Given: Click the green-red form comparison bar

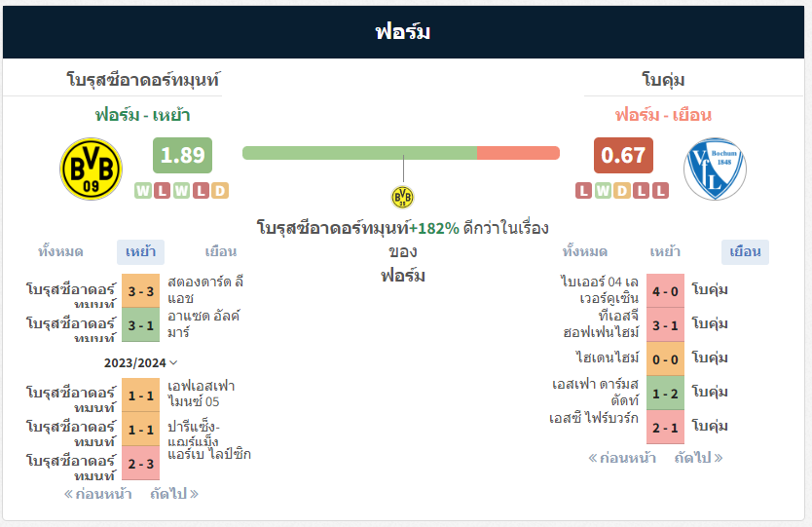Looking at the screenshot, I should tap(401, 153).
